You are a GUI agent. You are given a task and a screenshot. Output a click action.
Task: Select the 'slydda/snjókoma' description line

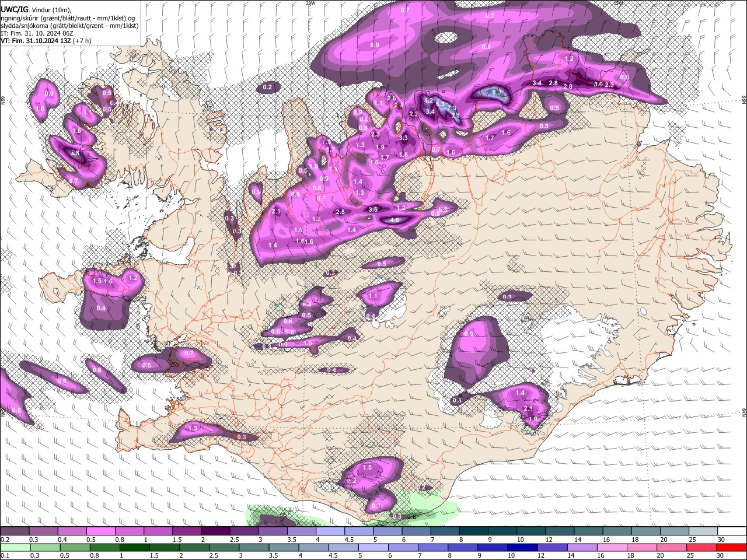pyautogui.click(x=69, y=26)
